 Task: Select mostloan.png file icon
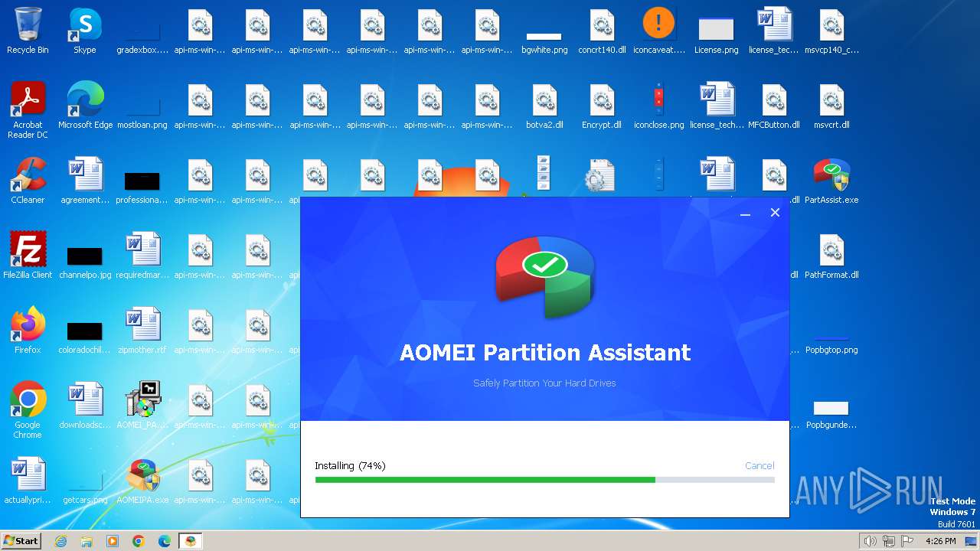click(142, 112)
